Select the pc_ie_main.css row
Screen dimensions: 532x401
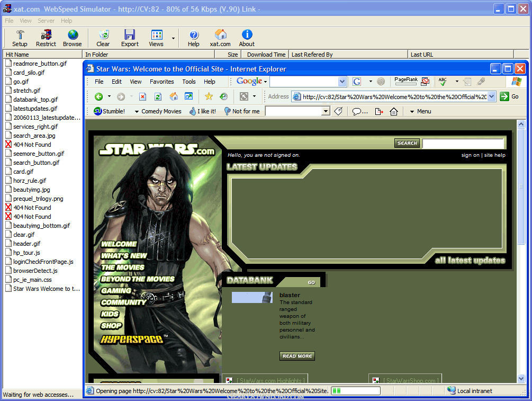coord(32,280)
